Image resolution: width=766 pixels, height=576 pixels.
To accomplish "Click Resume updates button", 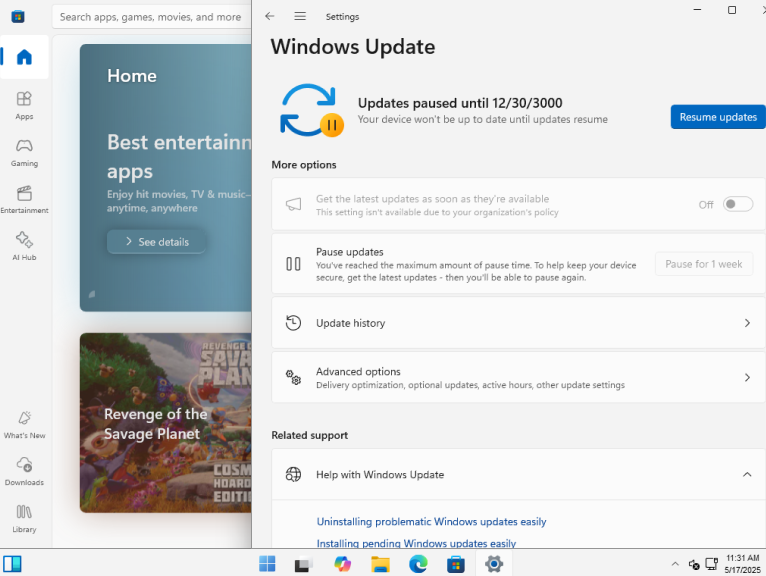I will click(718, 117).
